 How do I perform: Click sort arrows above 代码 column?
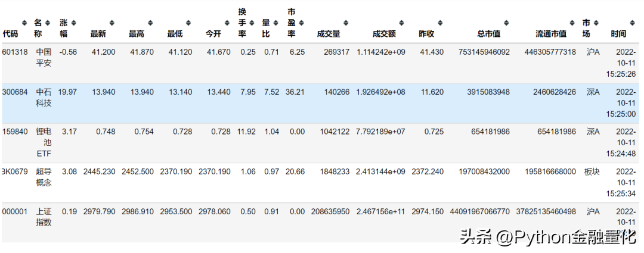(x=24, y=23)
